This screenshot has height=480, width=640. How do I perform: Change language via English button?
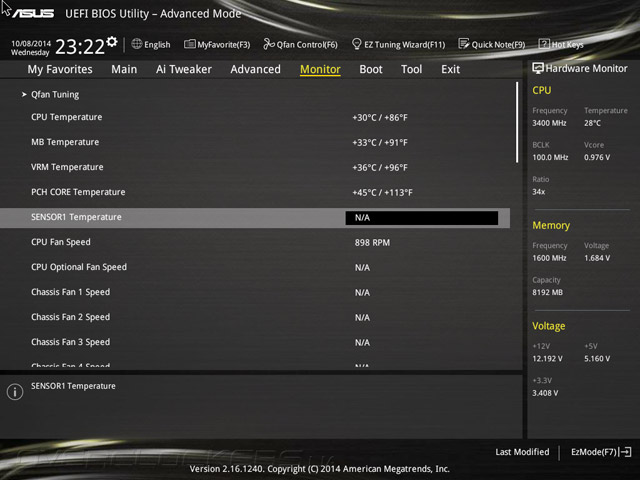[x=157, y=44]
